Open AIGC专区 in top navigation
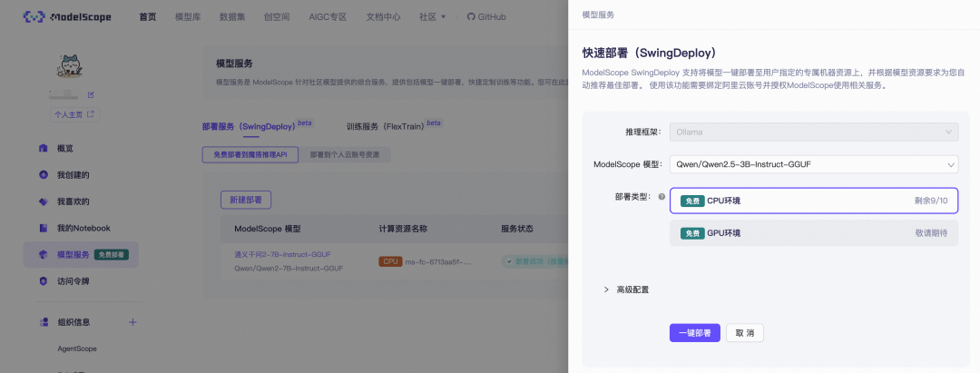Viewport: 980px width, 373px height. [x=328, y=17]
